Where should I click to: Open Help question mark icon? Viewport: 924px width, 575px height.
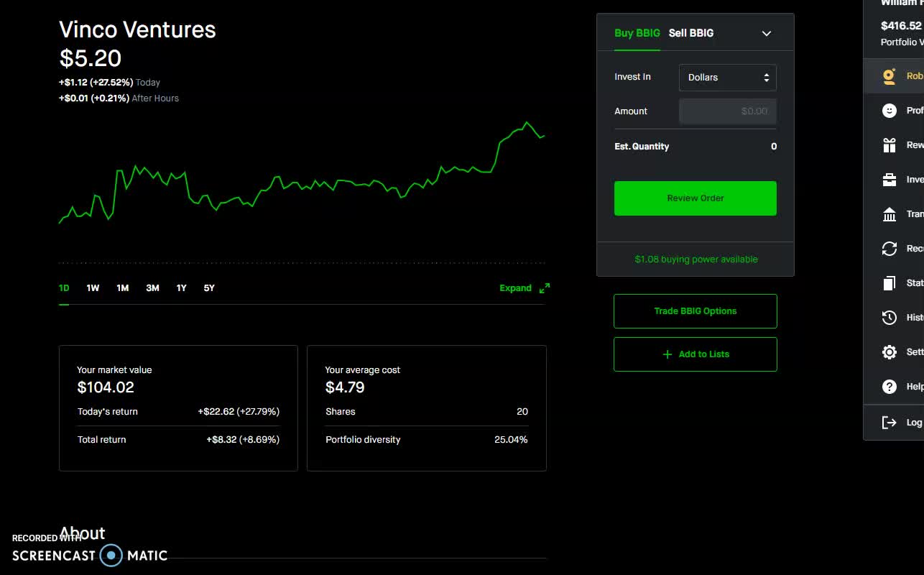pyautogui.click(x=890, y=387)
